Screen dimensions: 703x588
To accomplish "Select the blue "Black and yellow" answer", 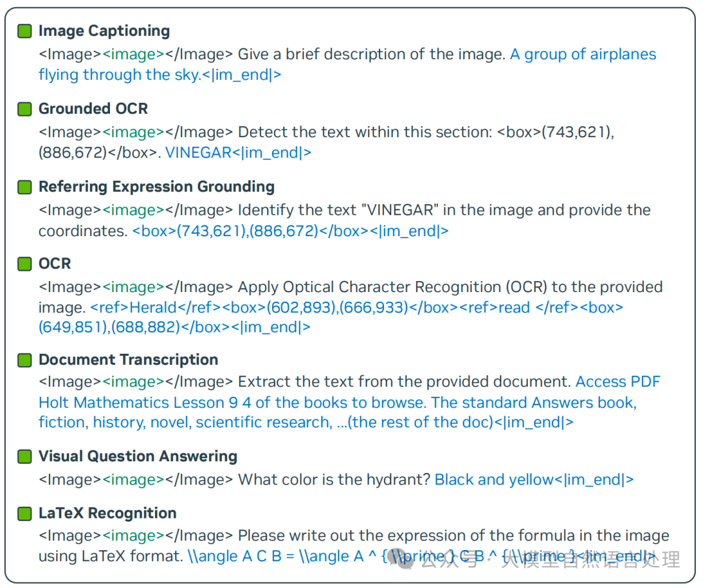I will point(493,480).
